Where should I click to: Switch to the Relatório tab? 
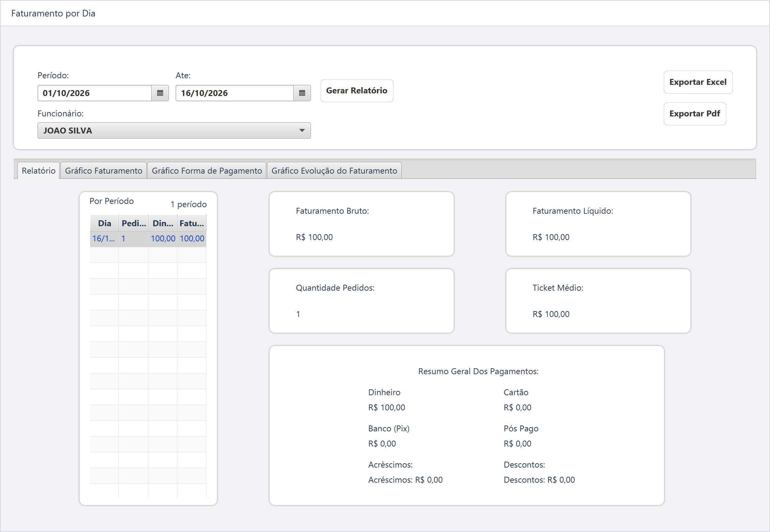[39, 171]
